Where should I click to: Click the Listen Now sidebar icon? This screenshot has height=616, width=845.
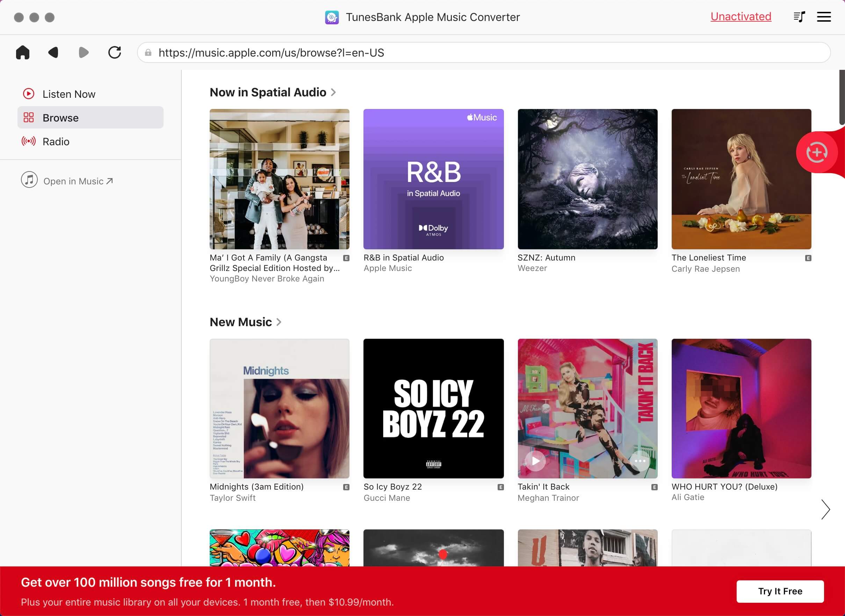click(x=29, y=94)
